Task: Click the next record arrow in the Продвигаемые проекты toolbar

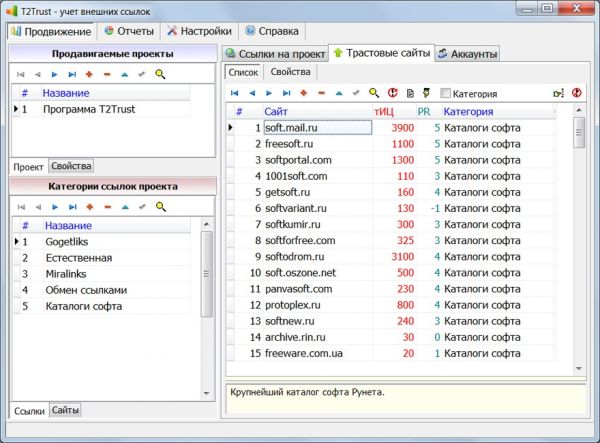Action: [54, 74]
